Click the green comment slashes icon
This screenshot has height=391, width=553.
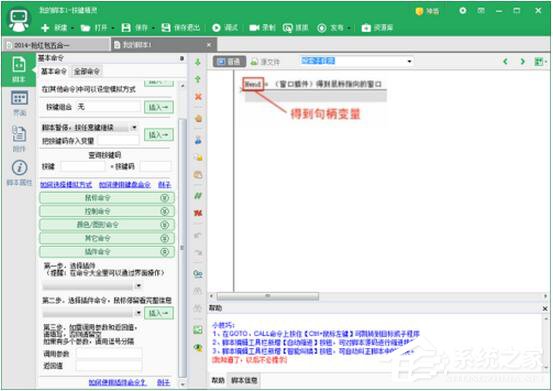coord(198,196)
